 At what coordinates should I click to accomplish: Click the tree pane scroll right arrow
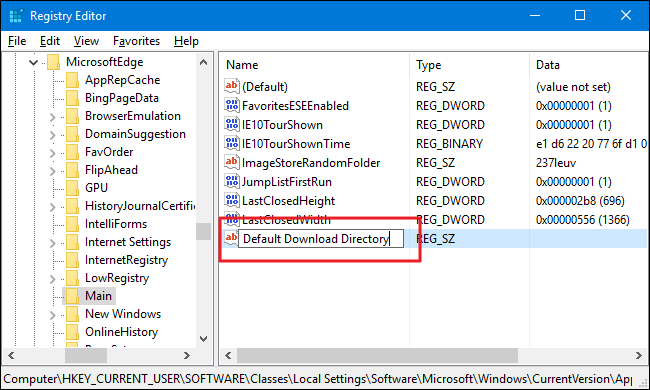[x=187, y=356]
